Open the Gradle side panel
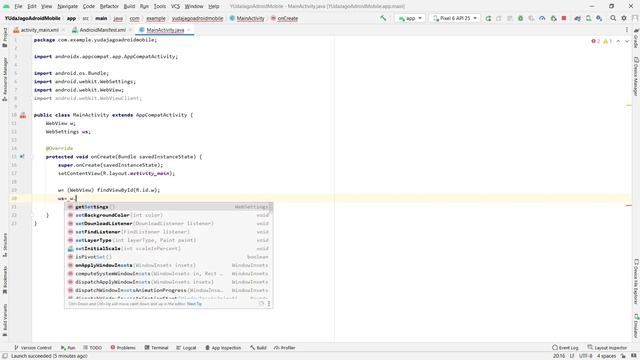This screenshot has height=360, width=640. coord(636,38)
